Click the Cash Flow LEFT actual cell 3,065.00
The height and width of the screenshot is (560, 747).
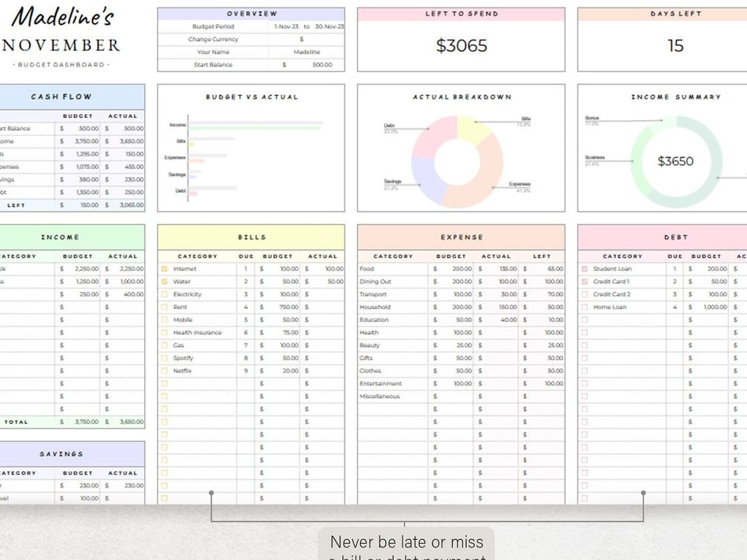123,205
